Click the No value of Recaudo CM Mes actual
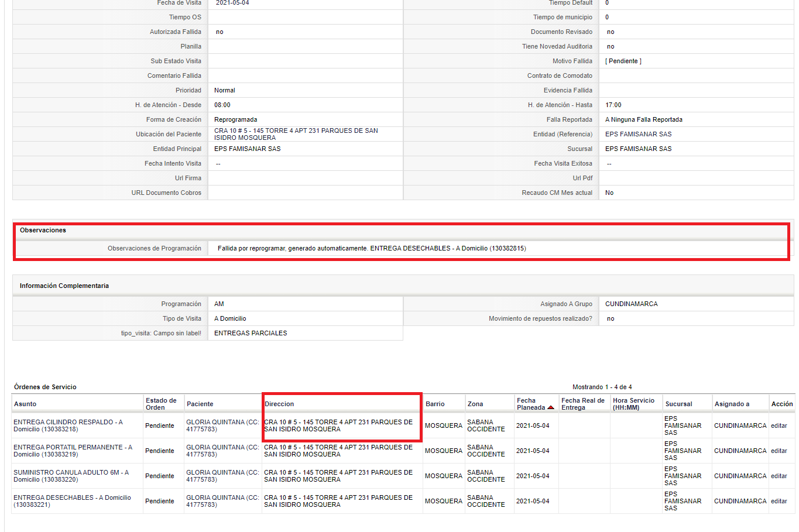Viewport: 799px width, 532px height. tap(609, 193)
